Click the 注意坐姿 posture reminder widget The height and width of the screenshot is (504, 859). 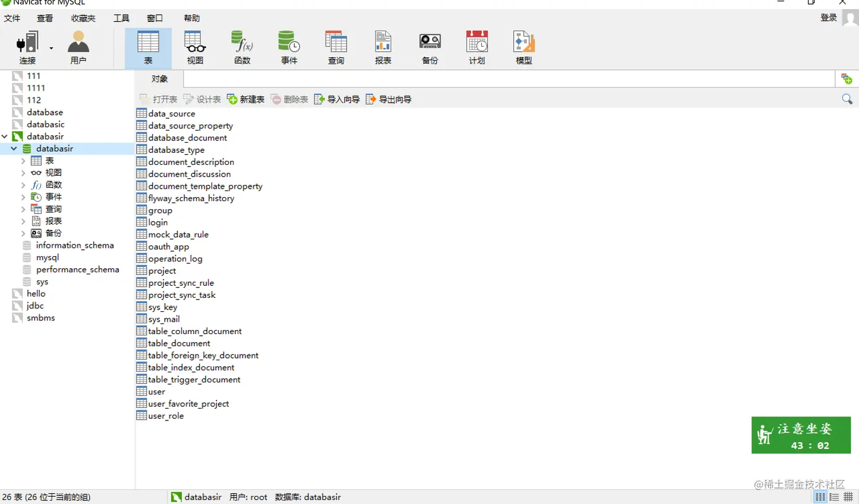pyautogui.click(x=801, y=435)
